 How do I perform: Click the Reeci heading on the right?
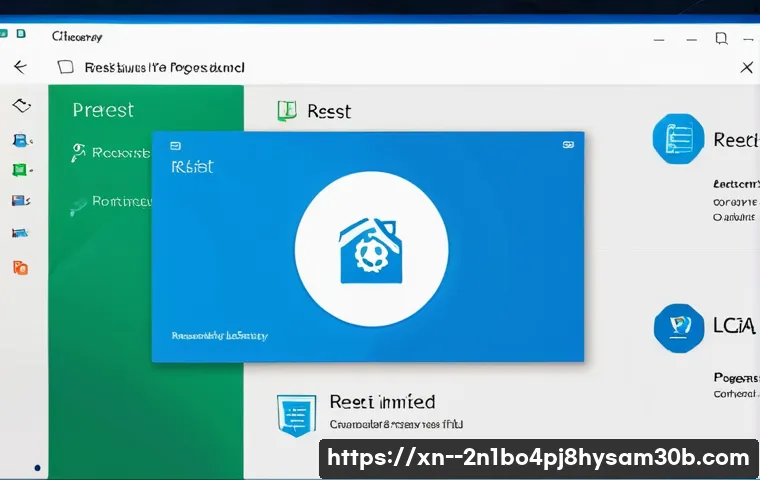point(736,140)
